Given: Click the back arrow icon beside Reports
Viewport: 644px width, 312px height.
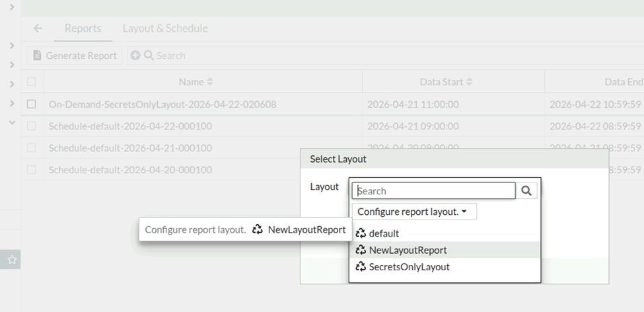Looking at the screenshot, I should [38, 28].
